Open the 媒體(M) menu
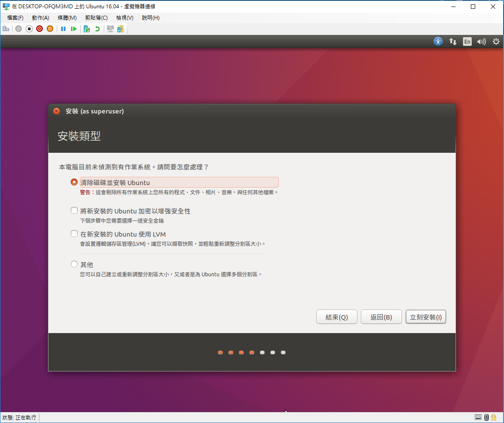This screenshot has width=504, height=423. coord(66,17)
